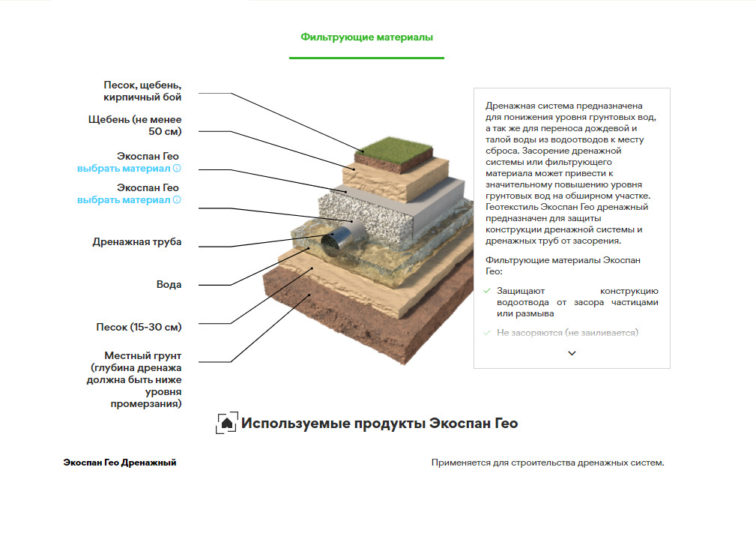Click the Используемые продукты Экоспан Гео heading

click(x=379, y=424)
